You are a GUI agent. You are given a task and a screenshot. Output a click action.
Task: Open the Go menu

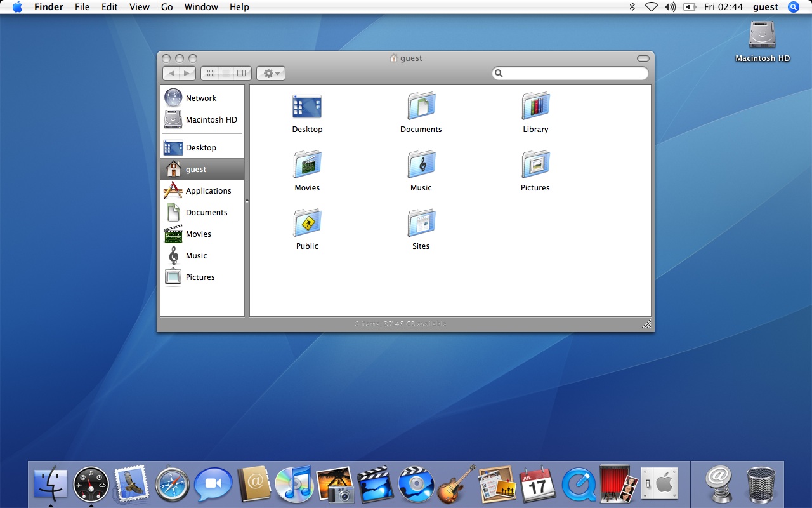click(x=167, y=7)
